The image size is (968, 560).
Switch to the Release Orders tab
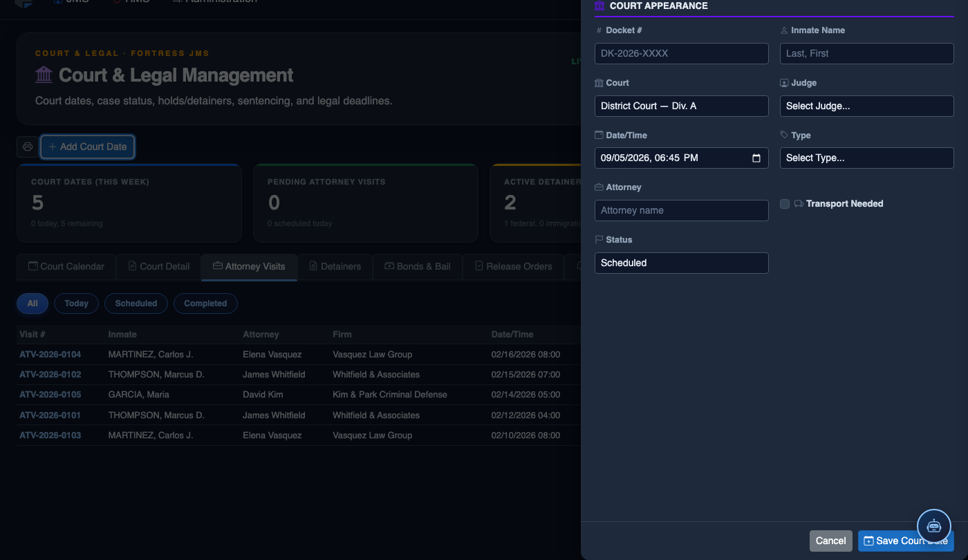(x=512, y=267)
